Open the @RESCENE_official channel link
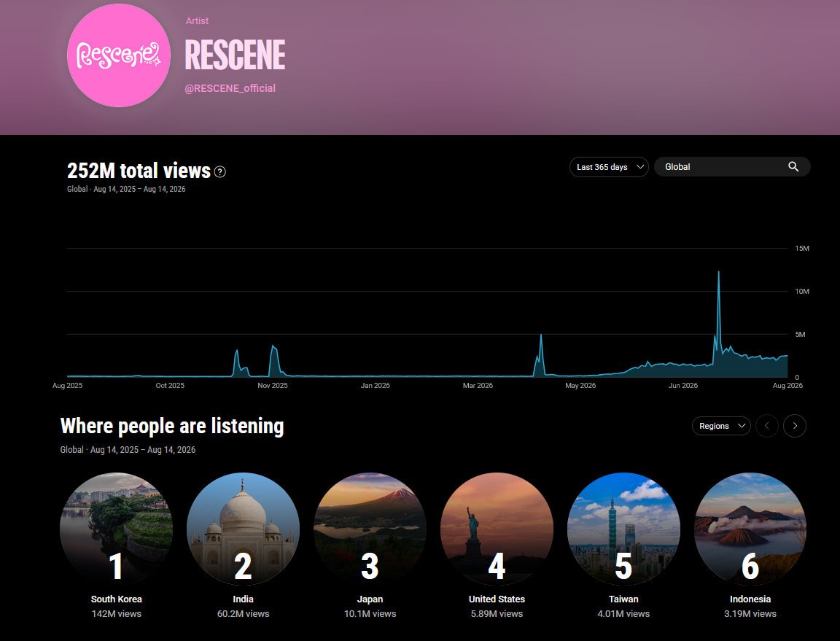 tap(230, 88)
